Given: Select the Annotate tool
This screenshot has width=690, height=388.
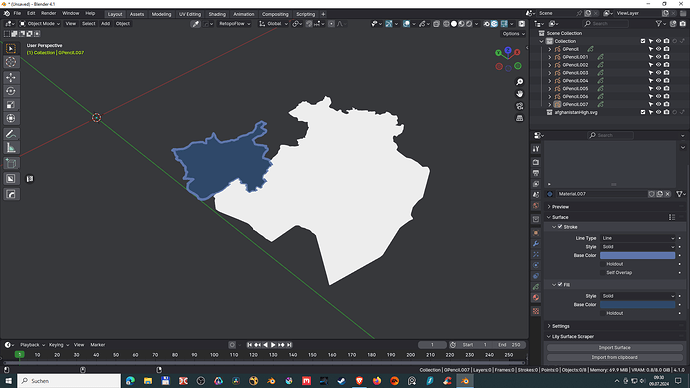Looking at the screenshot, I should (11, 134).
